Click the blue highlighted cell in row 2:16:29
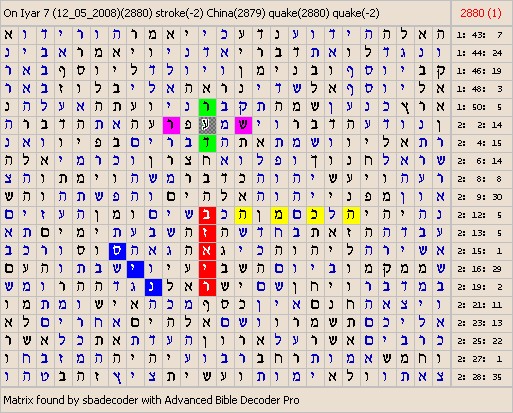This screenshot has width=513, height=413. coord(135,269)
